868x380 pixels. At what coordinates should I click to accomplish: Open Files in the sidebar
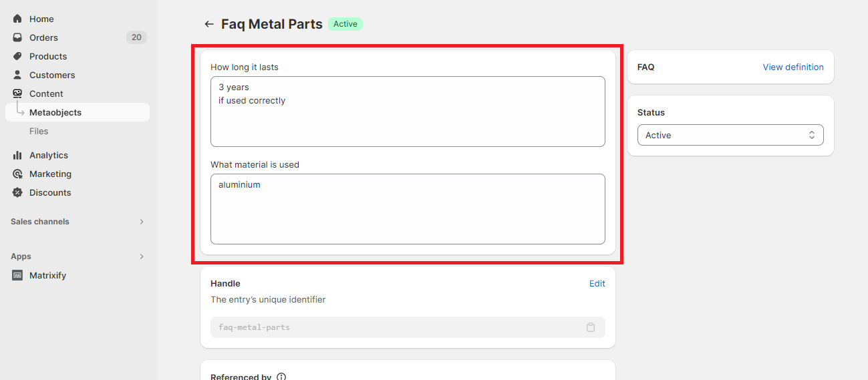pos(39,131)
